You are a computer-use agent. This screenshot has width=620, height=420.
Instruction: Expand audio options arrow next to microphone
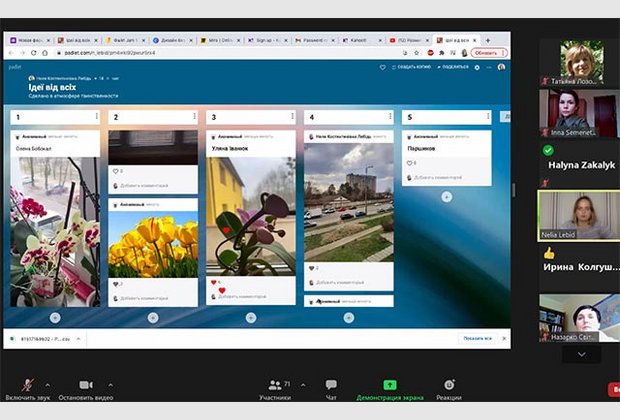pyautogui.click(x=49, y=384)
